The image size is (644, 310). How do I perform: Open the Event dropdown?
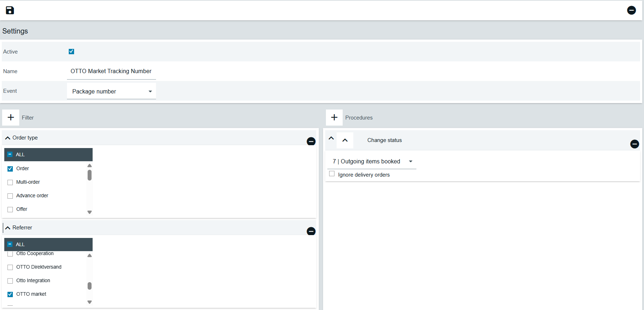point(111,91)
